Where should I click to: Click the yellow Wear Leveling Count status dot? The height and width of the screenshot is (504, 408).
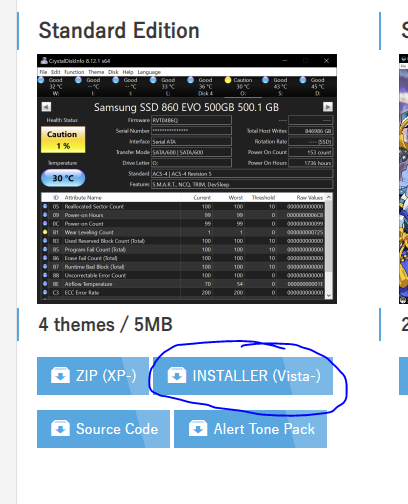(45, 232)
